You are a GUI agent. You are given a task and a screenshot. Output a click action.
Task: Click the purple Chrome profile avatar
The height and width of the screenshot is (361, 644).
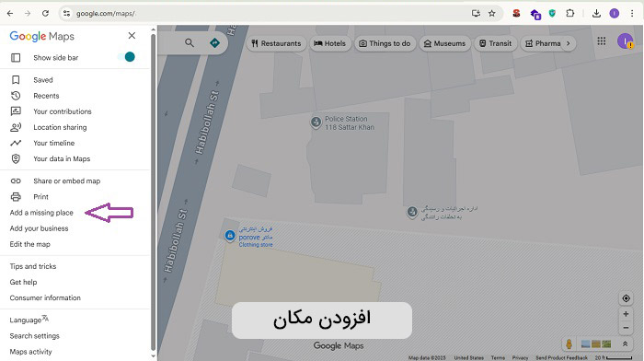pyautogui.click(x=614, y=14)
